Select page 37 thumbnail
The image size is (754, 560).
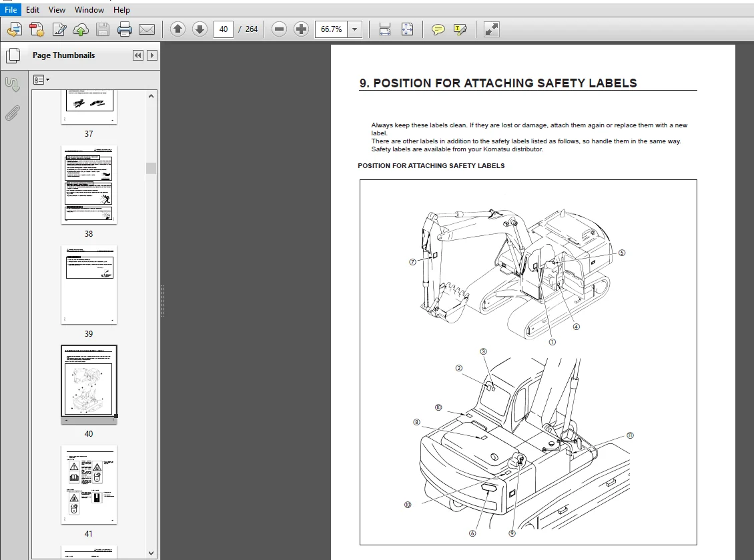click(89, 107)
